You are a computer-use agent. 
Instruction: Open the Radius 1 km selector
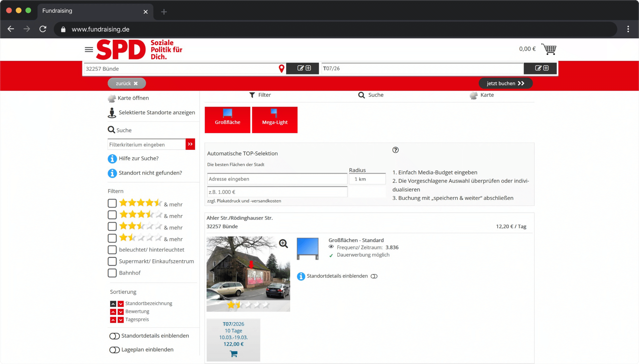367,179
